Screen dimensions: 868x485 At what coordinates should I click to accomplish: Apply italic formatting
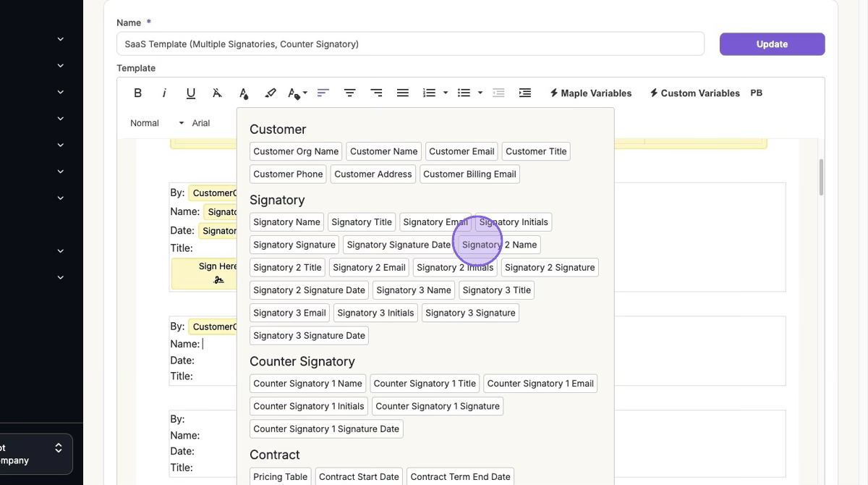(164, 93)
